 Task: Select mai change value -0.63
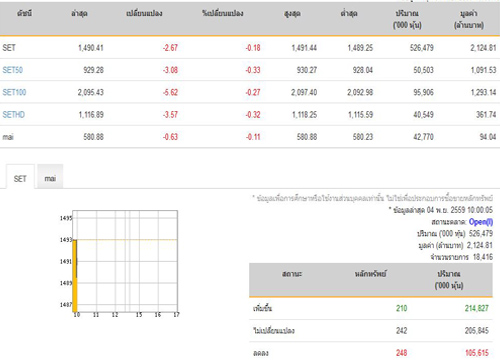tap(170, 137)
